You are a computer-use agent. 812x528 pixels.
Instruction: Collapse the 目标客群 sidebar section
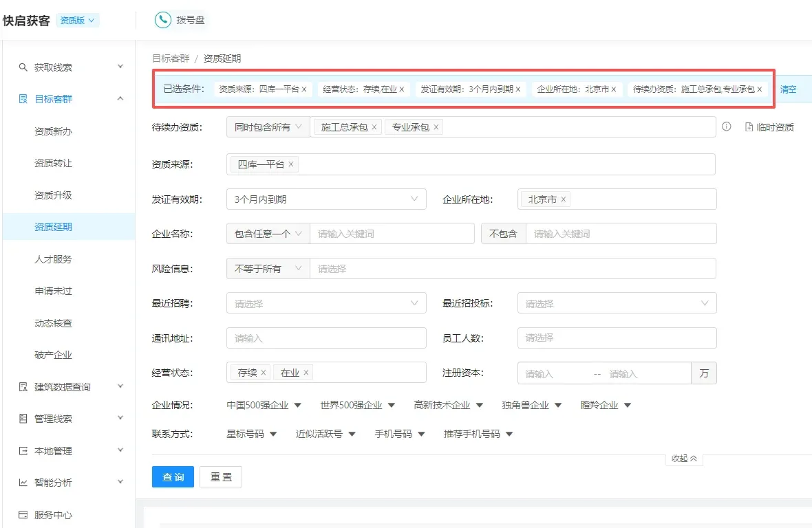[x=120, y=98]
